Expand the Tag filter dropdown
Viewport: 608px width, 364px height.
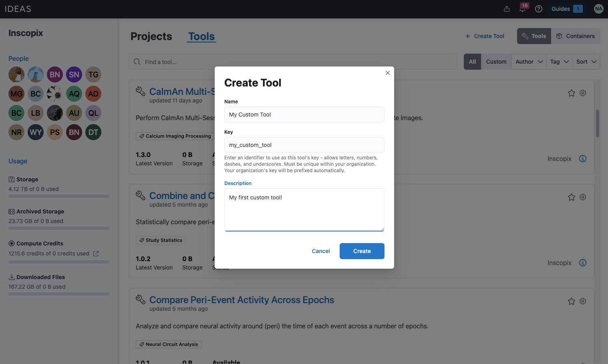(559, 62)
